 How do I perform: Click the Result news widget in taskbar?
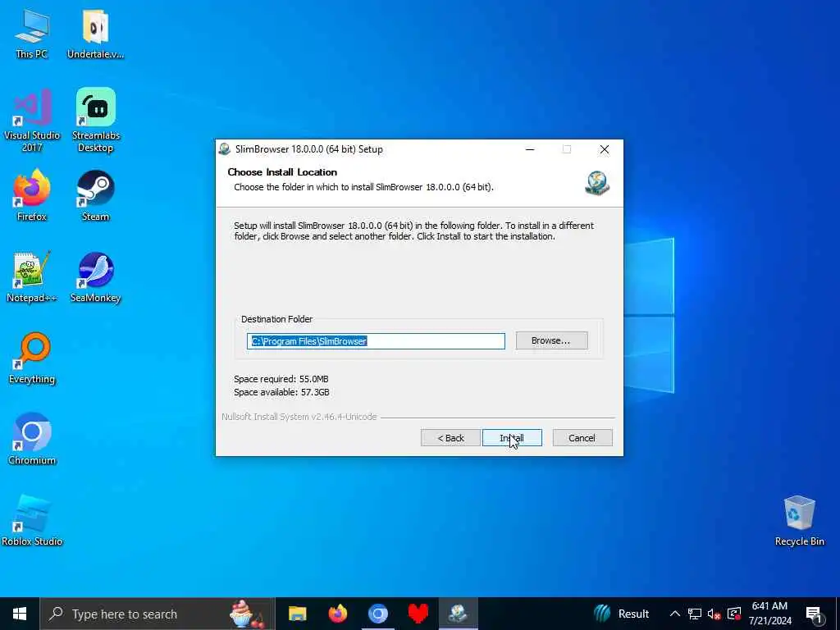coord(622,614)
